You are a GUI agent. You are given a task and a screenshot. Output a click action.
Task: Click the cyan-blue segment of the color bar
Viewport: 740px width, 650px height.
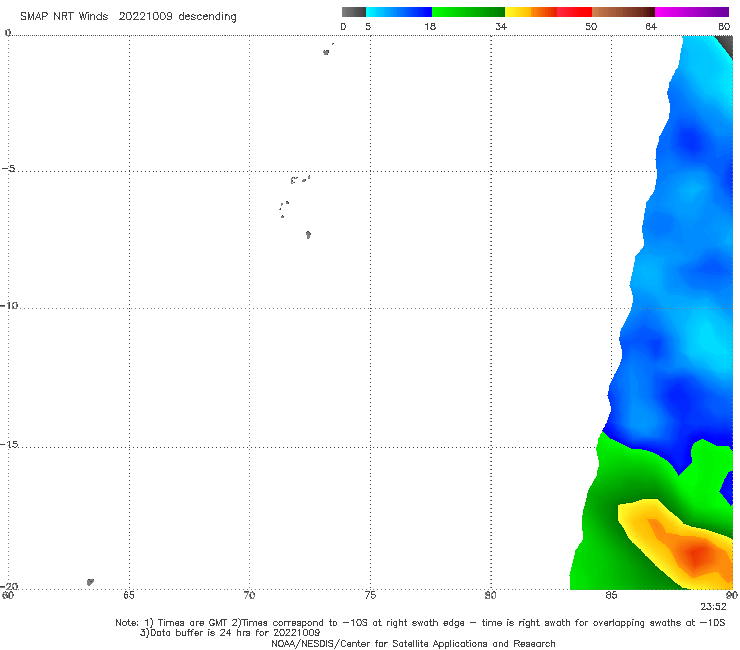(x=399, y=12)
